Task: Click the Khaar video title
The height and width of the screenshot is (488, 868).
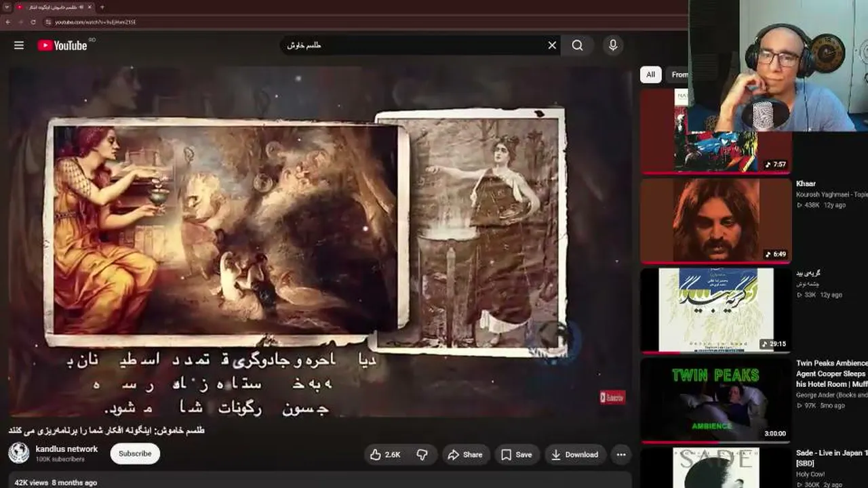Action: [x=806, y=184]
